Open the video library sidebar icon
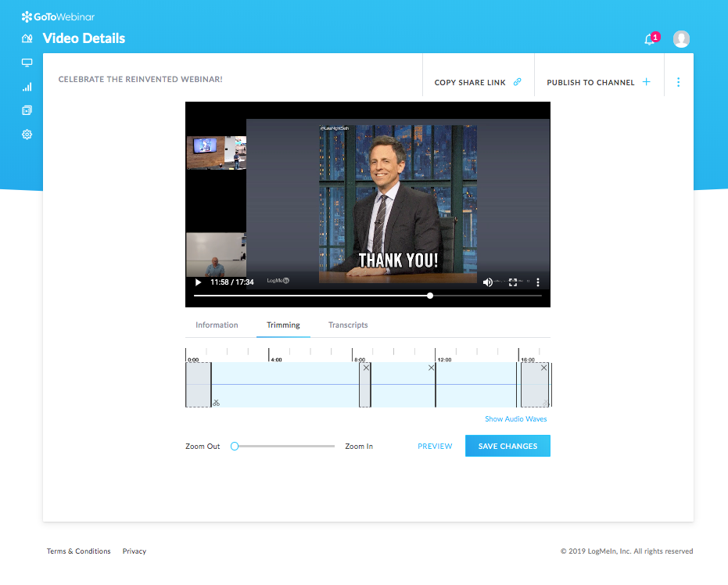This screenshot has height=585, width=728. (27, 110)
